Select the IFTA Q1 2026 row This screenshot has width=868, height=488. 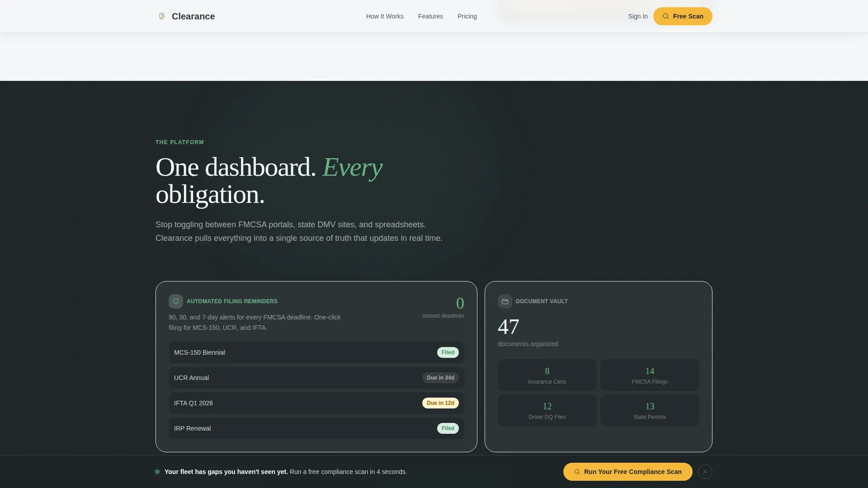[316, 403]
